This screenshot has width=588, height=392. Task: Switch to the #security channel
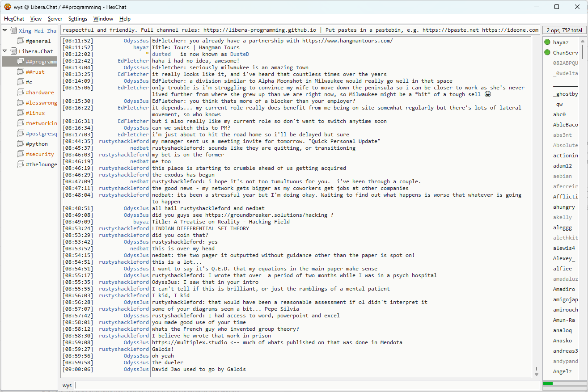pyautogui.click(x=40, y=154)
